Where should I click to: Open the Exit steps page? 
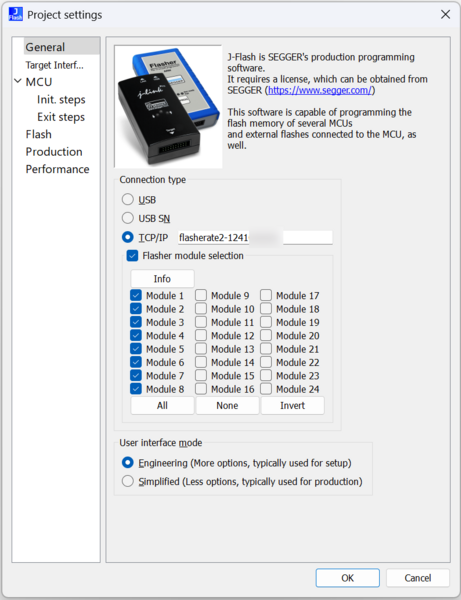(x=61, y=117)
